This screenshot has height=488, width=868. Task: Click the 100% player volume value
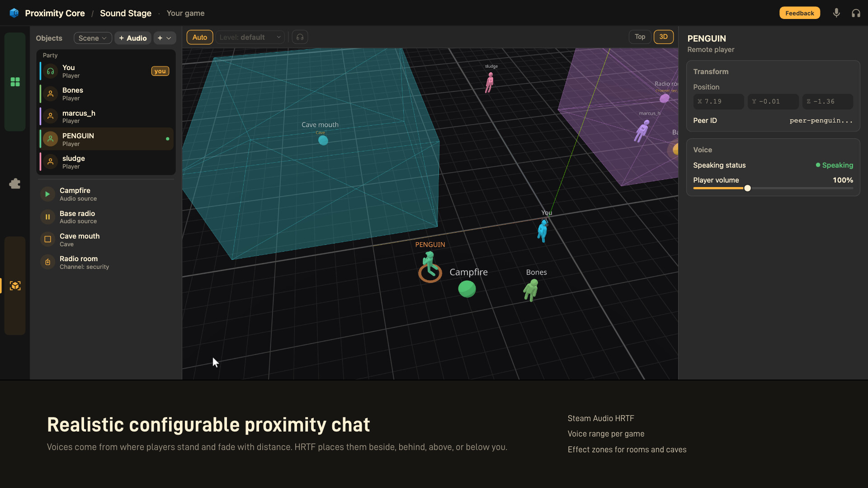[843, 180]
